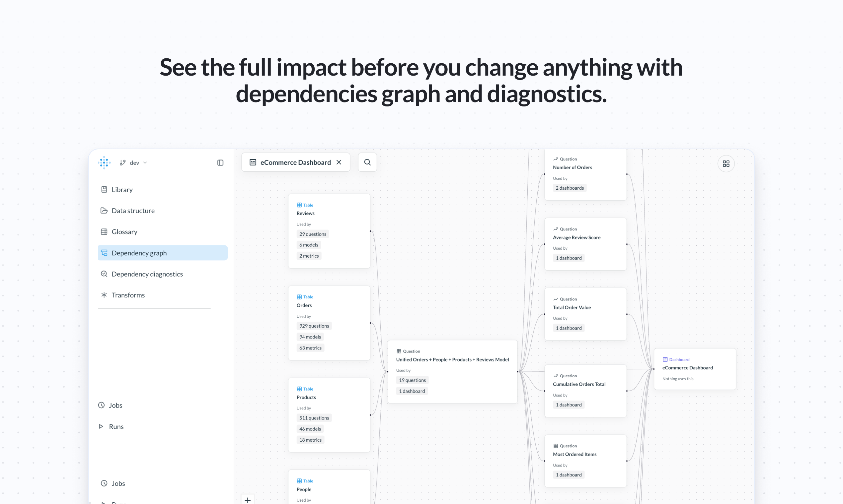The width and height of the screenshot is (843, 504).
Task: Click the Transforms asterisk icon
Action: tap(104, 295)
